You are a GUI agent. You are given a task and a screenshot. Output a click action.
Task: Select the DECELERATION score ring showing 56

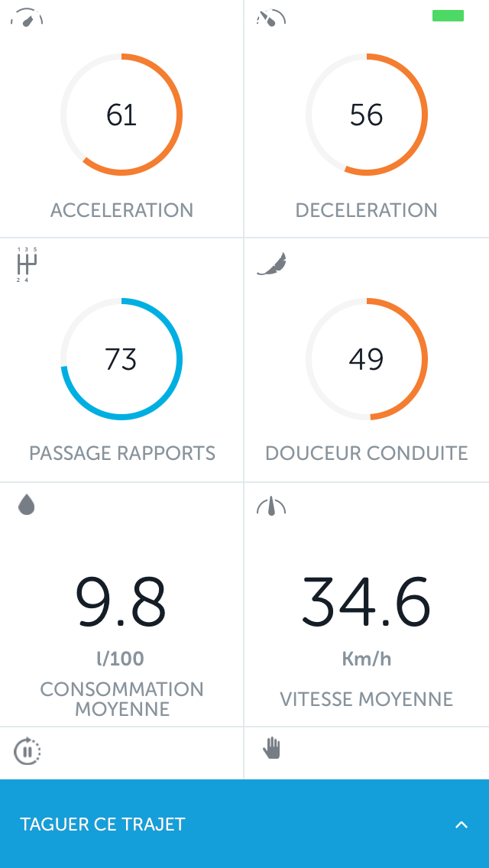coord(367,115)
